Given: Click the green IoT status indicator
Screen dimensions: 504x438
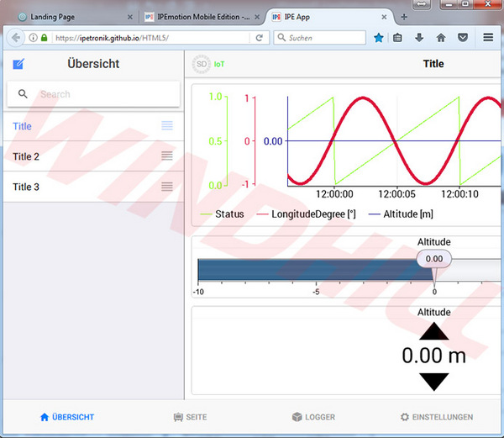Looking at the screenshot, I should click(219, 65).
